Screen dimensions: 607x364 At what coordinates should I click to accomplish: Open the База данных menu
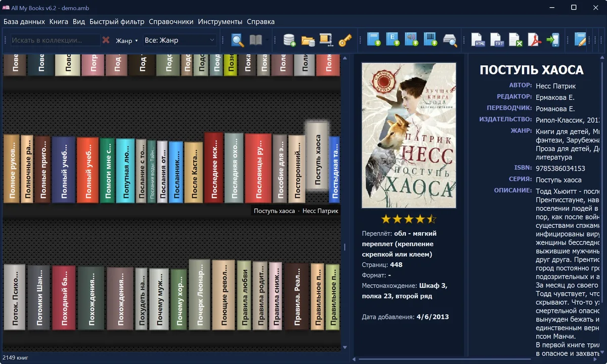[24, 22]
